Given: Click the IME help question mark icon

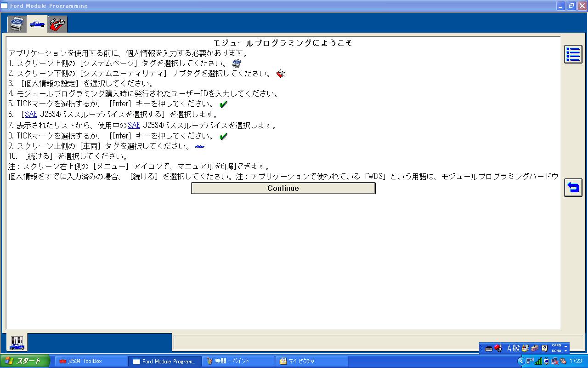Looking at the screenshot, I should (544, 349).
